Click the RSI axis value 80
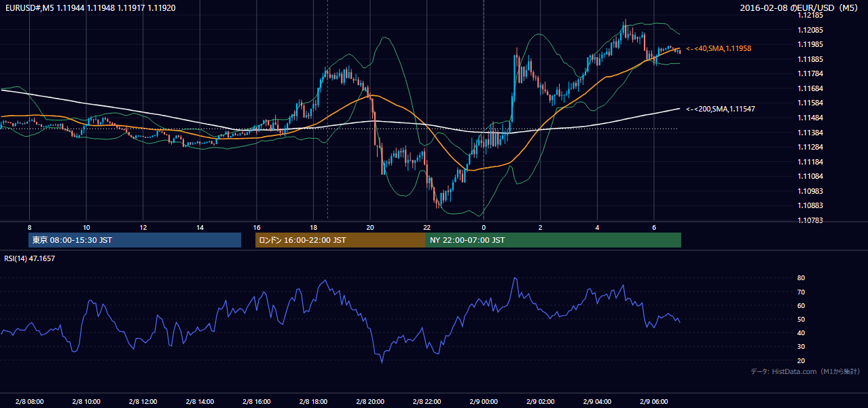This screenshot has width=868, height=408. coord(801,278)
